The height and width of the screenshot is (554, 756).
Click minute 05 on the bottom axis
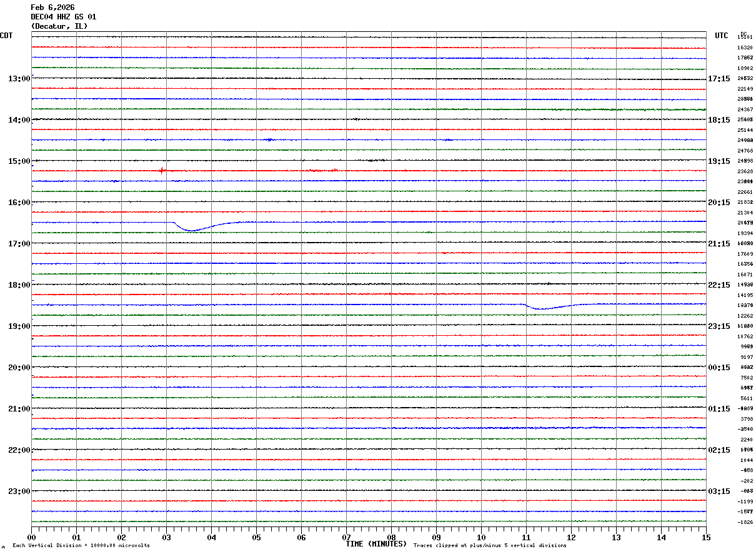[256, 537]
